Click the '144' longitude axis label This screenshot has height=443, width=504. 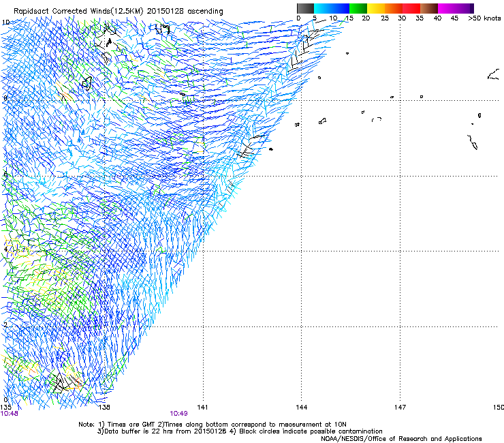pos(301,408)
